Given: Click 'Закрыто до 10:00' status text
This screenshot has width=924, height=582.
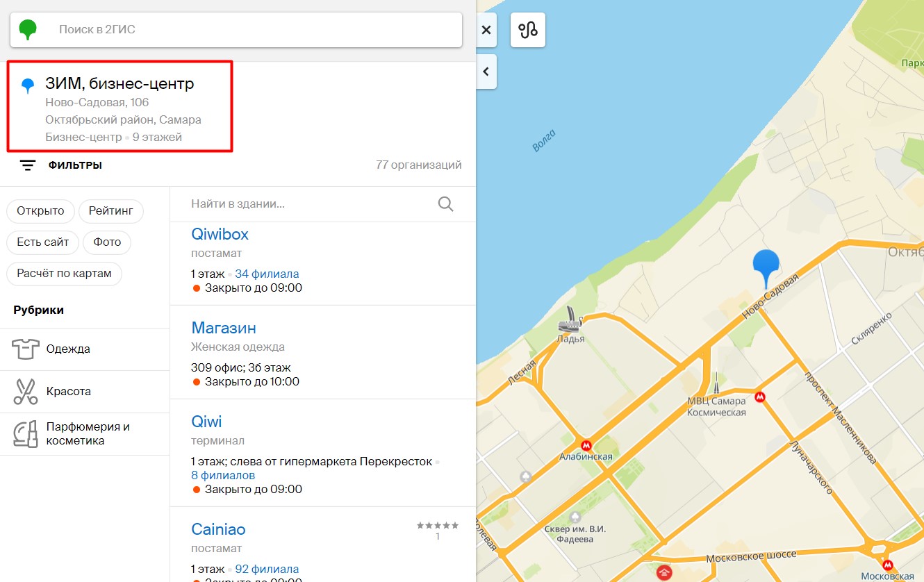Looking at the screenshot, I should (251, 381).
